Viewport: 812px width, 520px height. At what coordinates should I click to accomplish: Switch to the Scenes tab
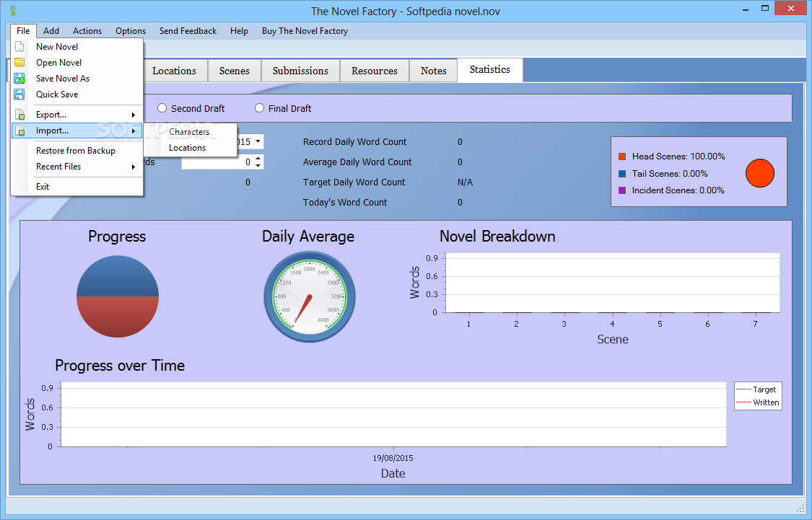click(x=234, y=71)
